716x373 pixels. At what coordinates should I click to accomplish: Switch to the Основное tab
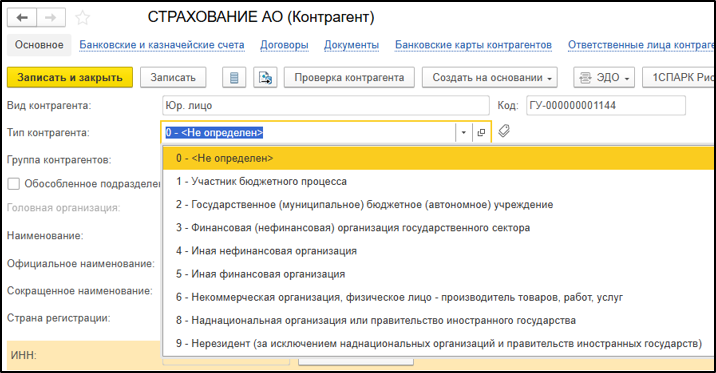click(39, 45)
